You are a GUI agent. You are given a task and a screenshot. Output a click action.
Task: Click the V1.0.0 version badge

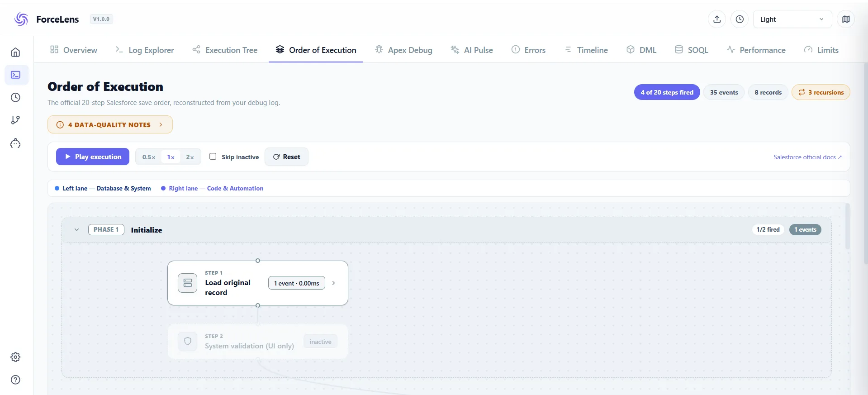[x=101, y=19]
